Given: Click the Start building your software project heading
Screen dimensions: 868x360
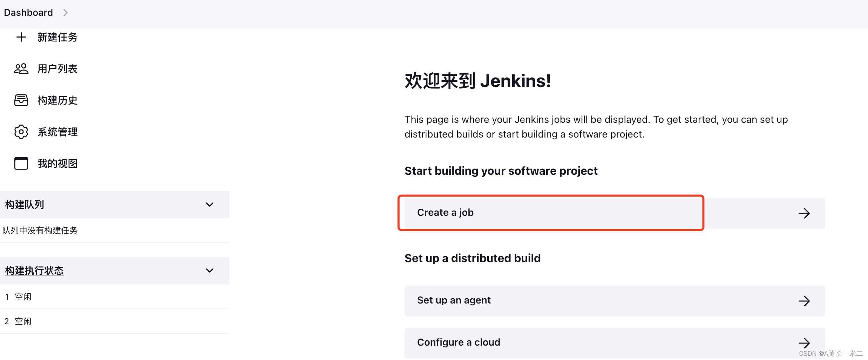Looking at the screenshot, I should coord(501,171).
